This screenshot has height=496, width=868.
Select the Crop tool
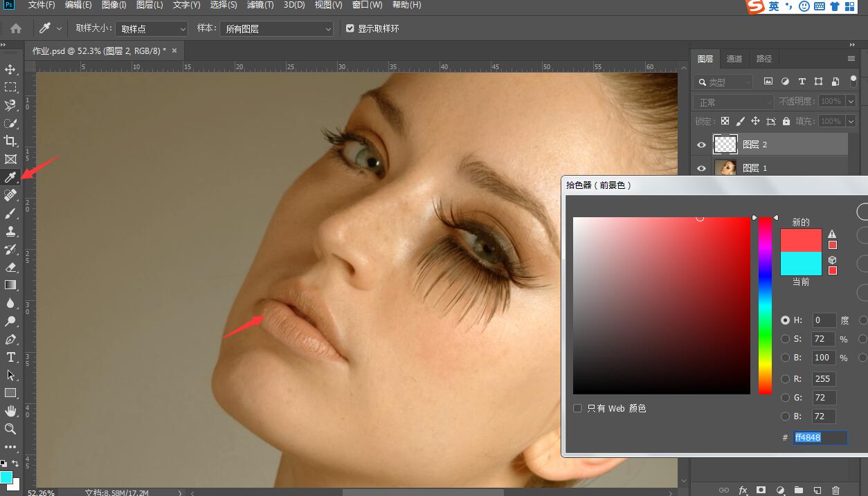point(10,141)
